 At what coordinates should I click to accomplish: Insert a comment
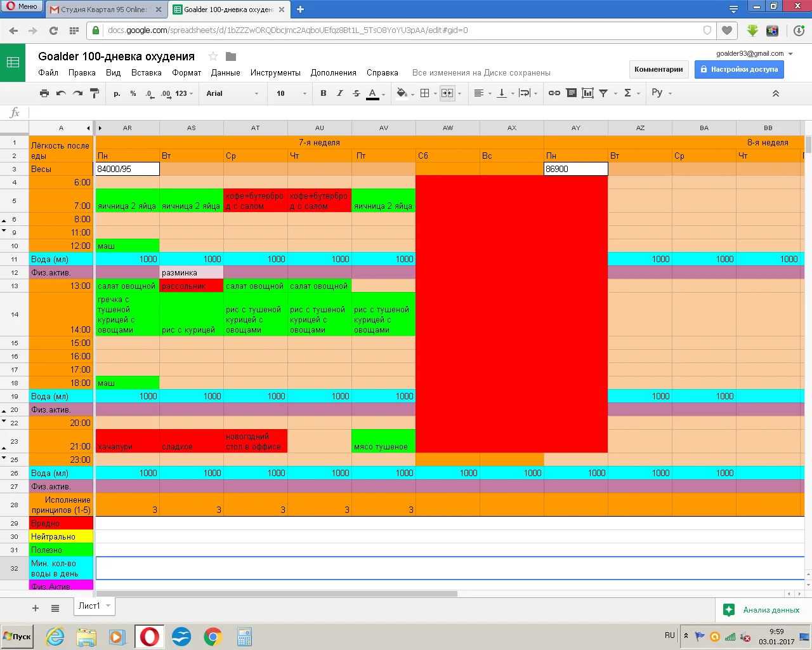[572, 93]
